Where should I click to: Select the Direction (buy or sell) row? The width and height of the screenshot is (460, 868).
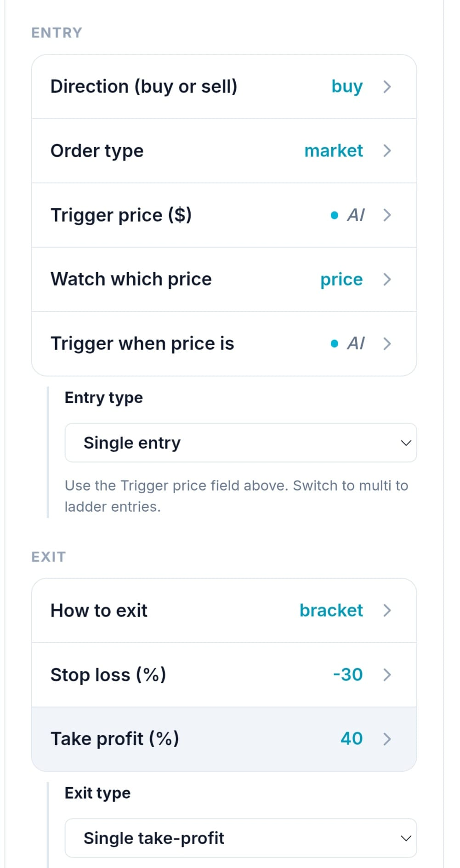point(224,86)
